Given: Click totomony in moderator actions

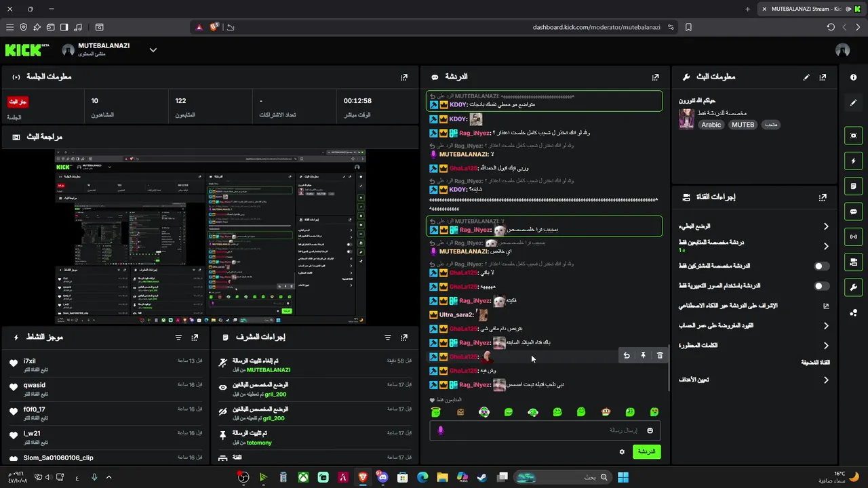Looking at the screenshot, I should (259, 443).
